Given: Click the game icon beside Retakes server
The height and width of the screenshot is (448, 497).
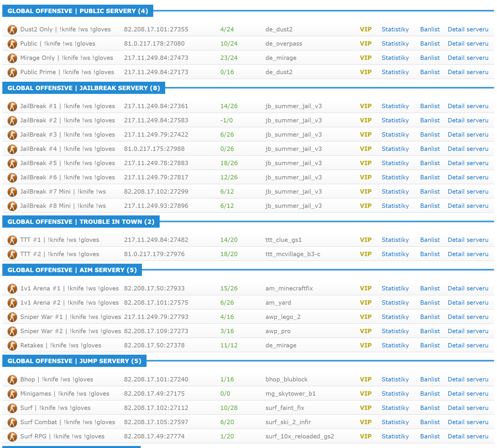Looking at the screenshot, I should [12, 346].
